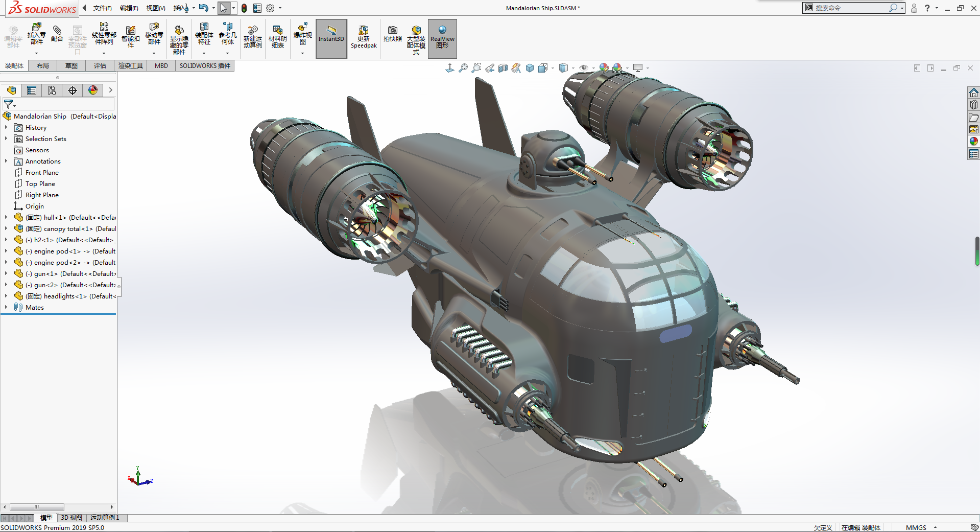Click the Smart Fasteners (智能扣件) icon
The image size is (980, 532).
pyautogui.click(x=131, y=37)
